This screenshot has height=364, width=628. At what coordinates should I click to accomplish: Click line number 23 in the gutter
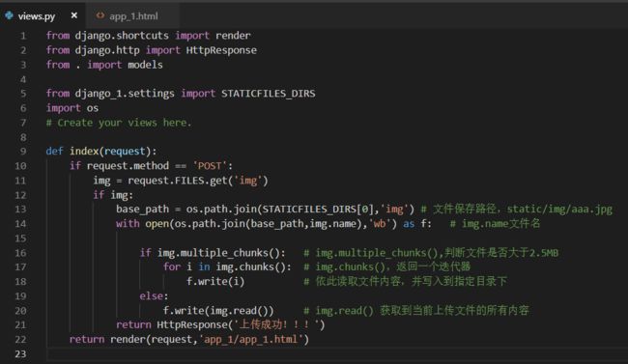pos(20,354)
